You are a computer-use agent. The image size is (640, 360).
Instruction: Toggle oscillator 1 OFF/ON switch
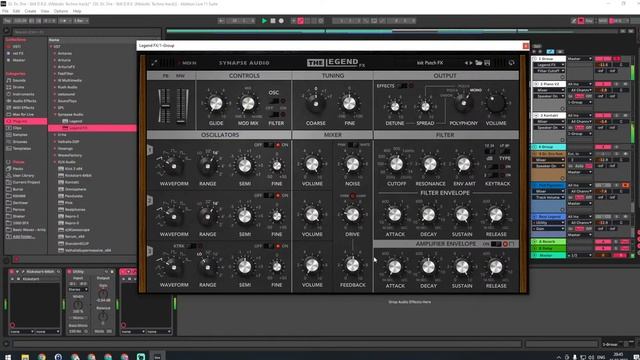coord(269,145)
